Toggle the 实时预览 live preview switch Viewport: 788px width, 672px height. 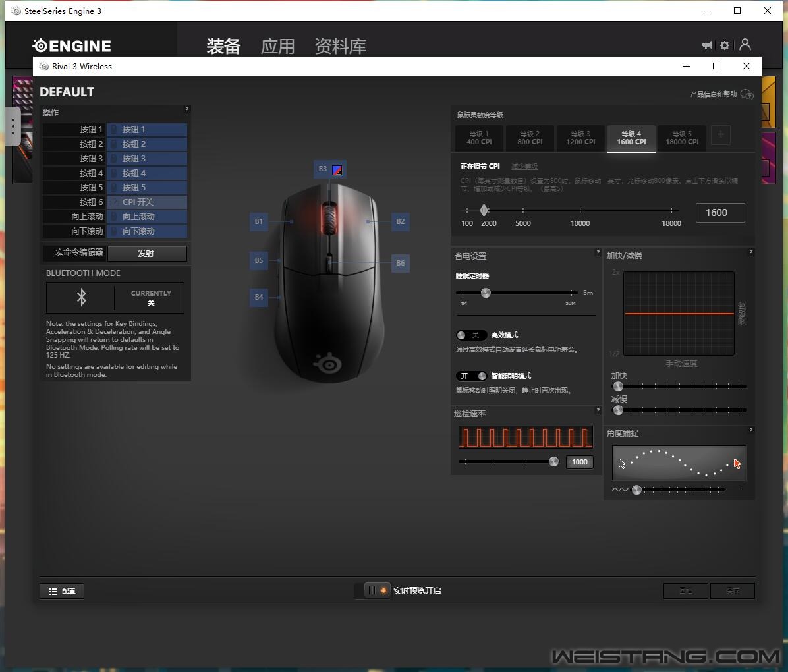coord(372,590)
